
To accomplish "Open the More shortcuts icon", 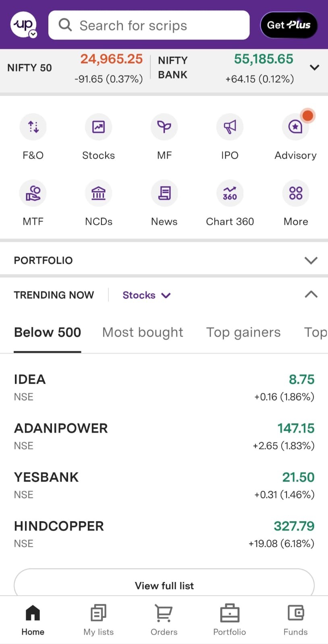I will click(296, 193).
